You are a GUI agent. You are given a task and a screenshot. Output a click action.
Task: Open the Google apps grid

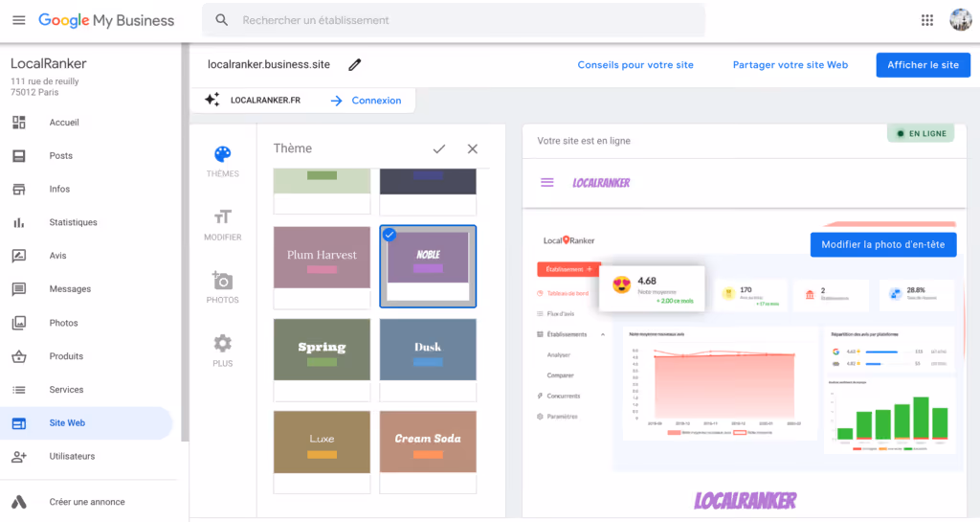(x=926, y=20)
